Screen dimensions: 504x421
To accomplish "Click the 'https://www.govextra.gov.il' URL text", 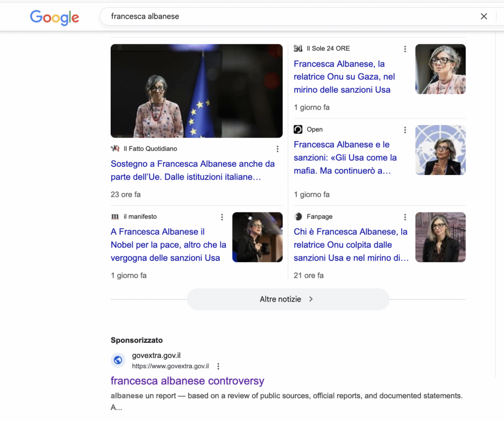I will pyautogui.click(x=170, y=366).
